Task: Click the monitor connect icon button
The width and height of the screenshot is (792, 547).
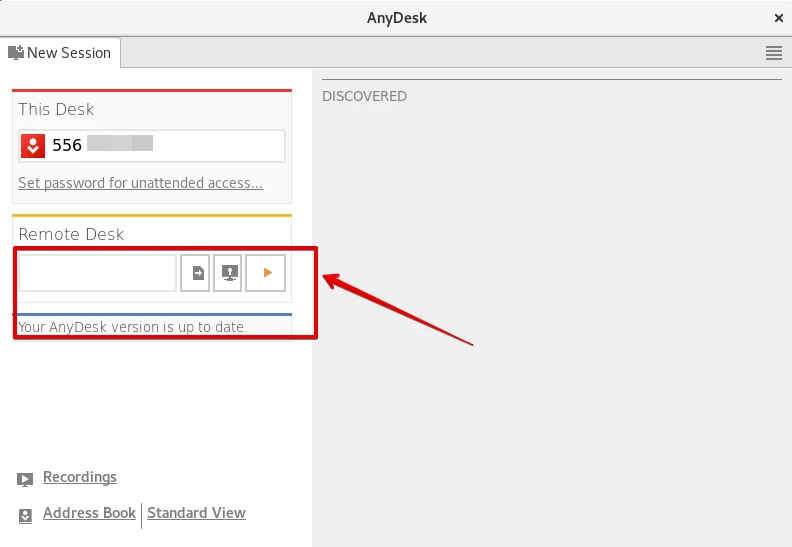Action: (x=228, y=273)
